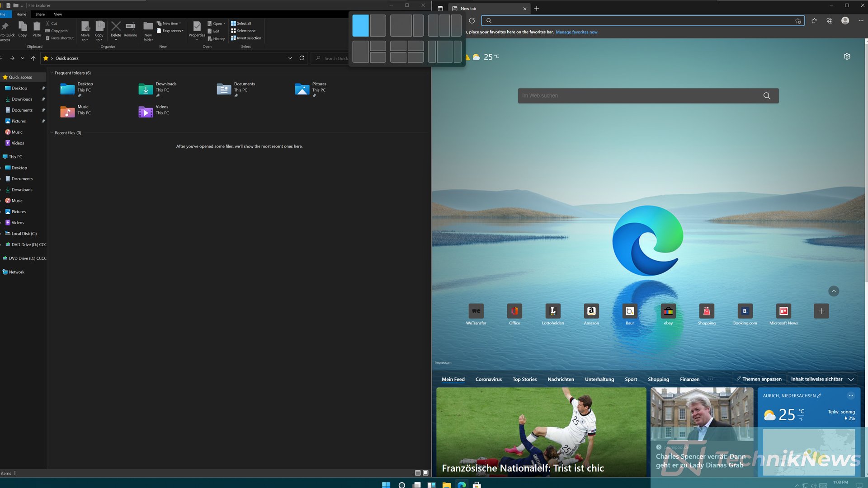
Task: Click the Delete icon in Organize group
Action: [x=116, y=29]
